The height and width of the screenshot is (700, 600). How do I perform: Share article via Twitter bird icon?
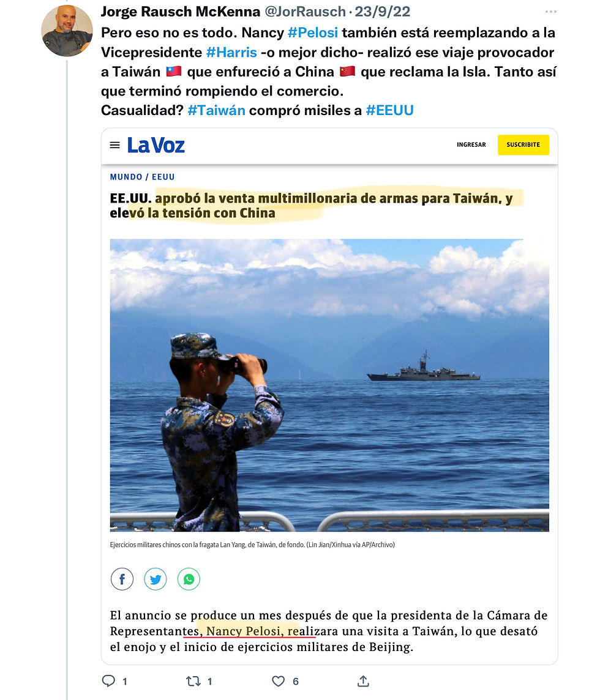156,579
